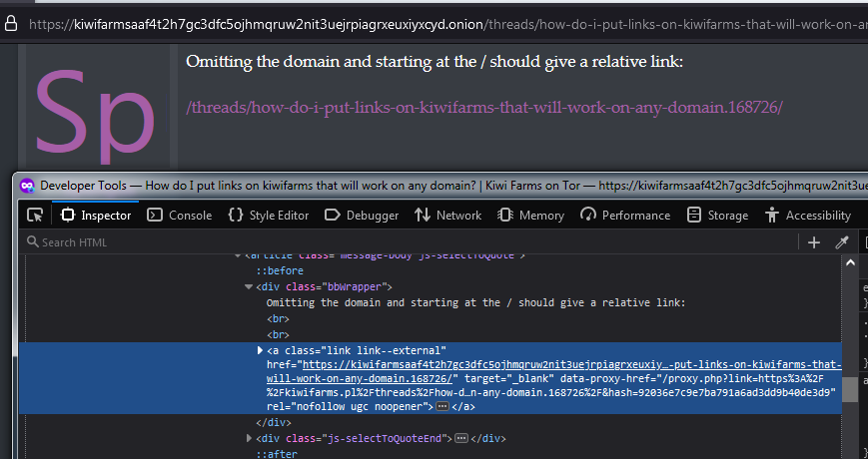Expand the div js-selectToQuoteEnd node
Screen dimensions: 868x459
249,438
